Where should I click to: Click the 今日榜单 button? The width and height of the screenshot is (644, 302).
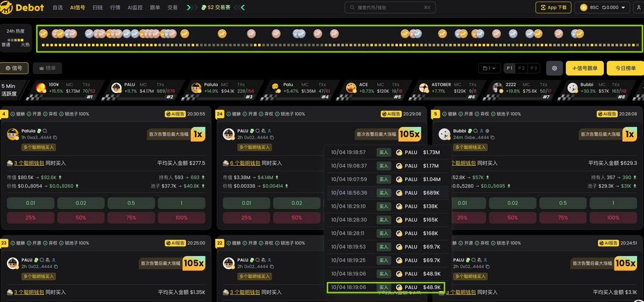tap(625, 68)
